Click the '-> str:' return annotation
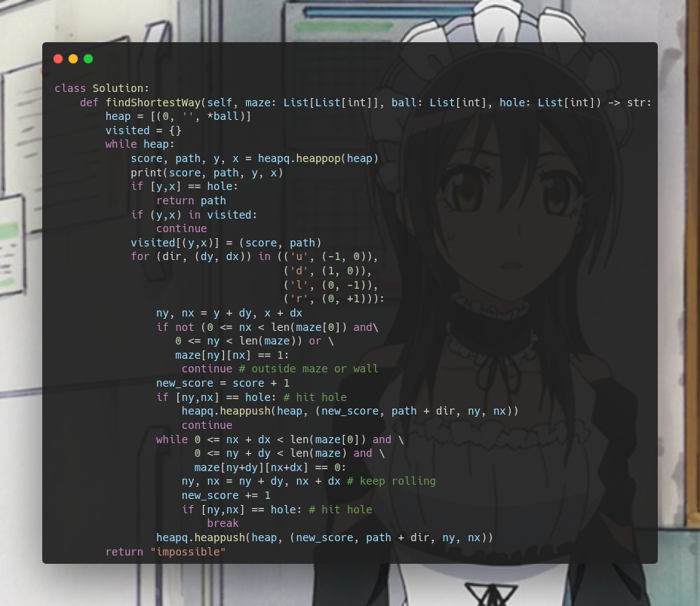The image size is (700, 606). 629,103
